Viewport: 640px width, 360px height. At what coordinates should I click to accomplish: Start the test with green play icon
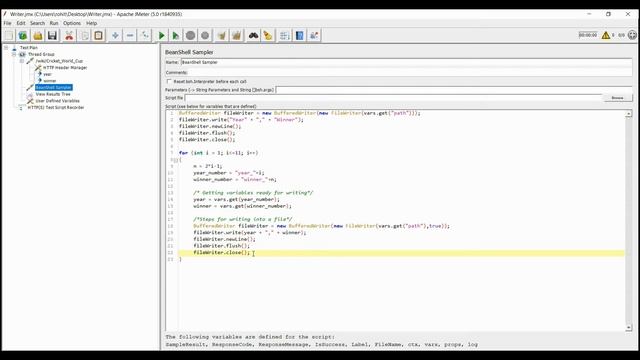(x=161, y=36)
